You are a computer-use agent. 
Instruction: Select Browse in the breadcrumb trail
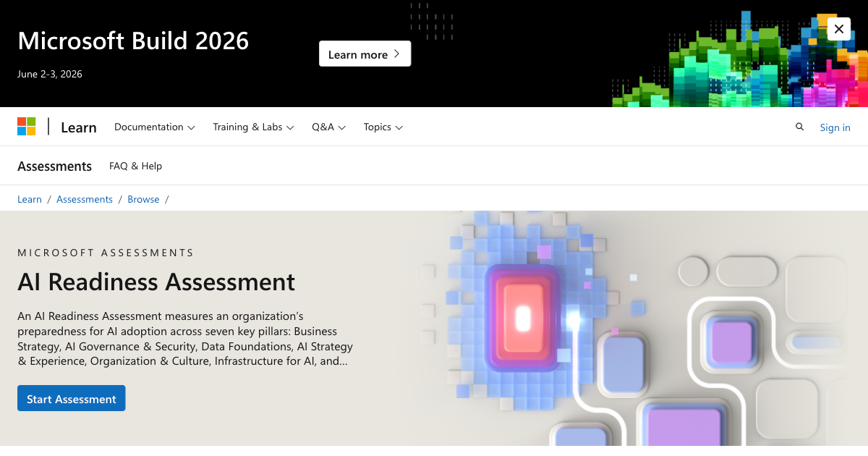click(143, 199)
